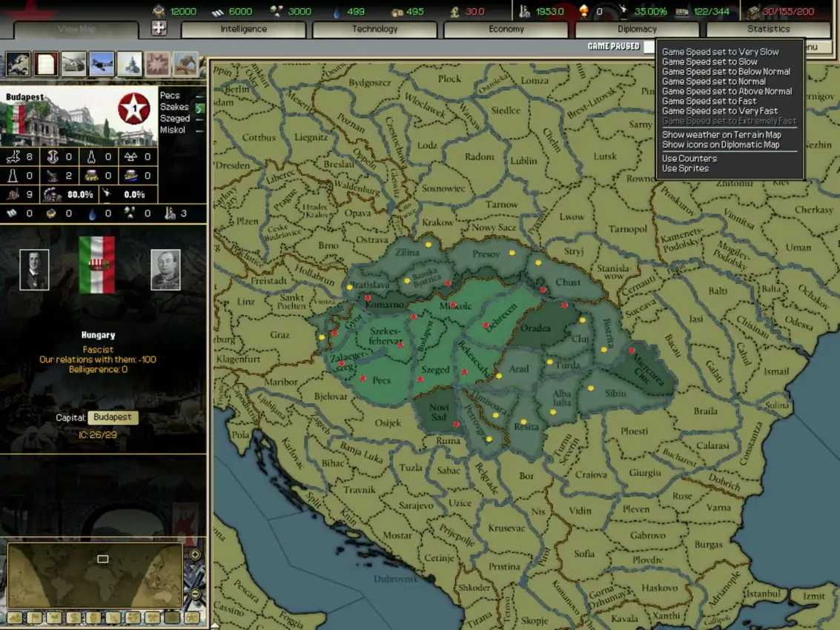Click the Budapest capital button

pyautogui.click(x=112, y=417)
